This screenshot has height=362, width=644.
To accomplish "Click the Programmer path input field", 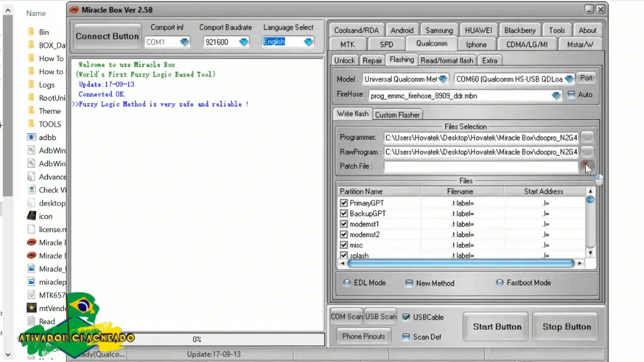I will [480, 138].
